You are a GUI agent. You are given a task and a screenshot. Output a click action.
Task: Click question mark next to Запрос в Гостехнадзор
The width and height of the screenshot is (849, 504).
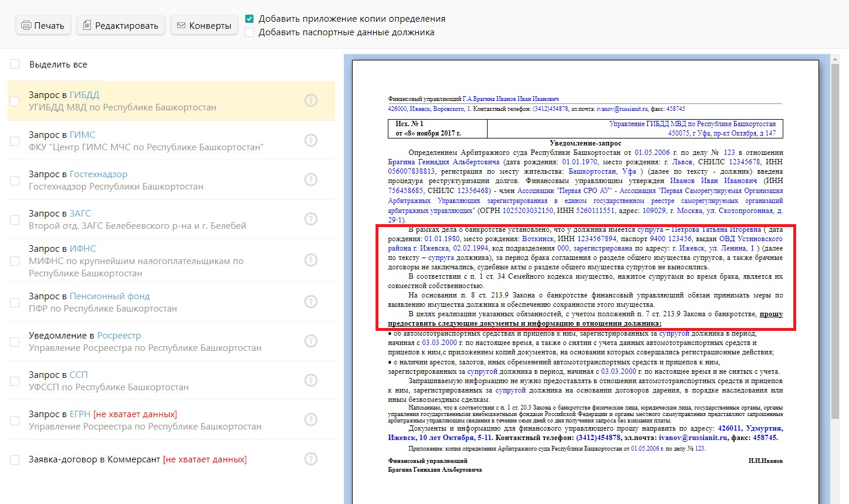click(x=311, y=180)
